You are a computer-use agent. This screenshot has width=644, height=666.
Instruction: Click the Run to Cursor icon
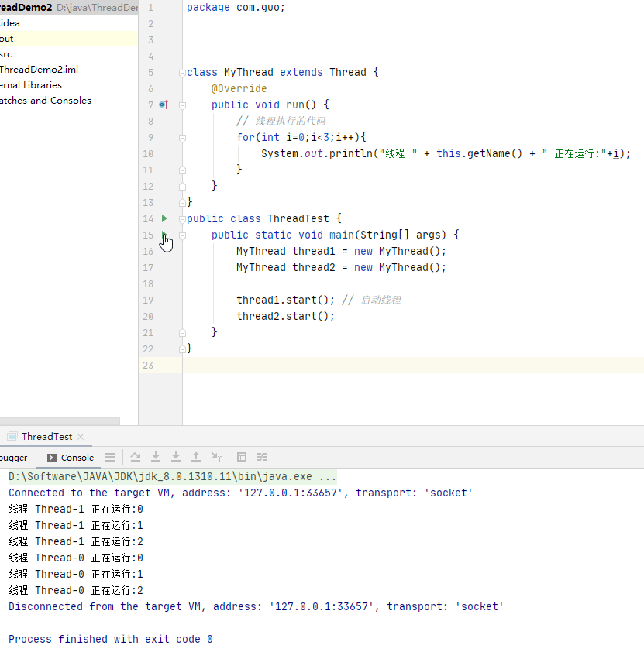coord(217,458)
